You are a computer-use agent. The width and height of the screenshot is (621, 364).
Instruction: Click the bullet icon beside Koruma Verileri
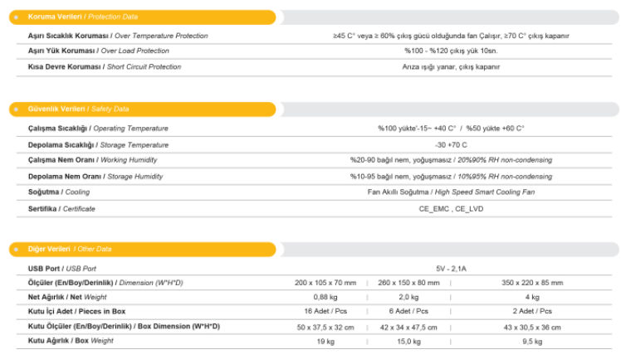pyautogui.click(x=16, y=17)
